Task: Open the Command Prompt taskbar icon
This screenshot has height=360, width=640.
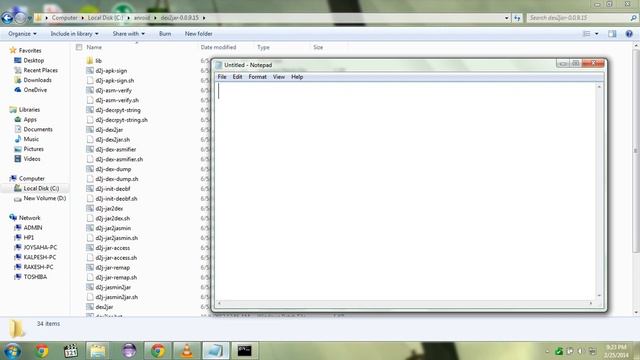Action: click(x=244, y=351)
